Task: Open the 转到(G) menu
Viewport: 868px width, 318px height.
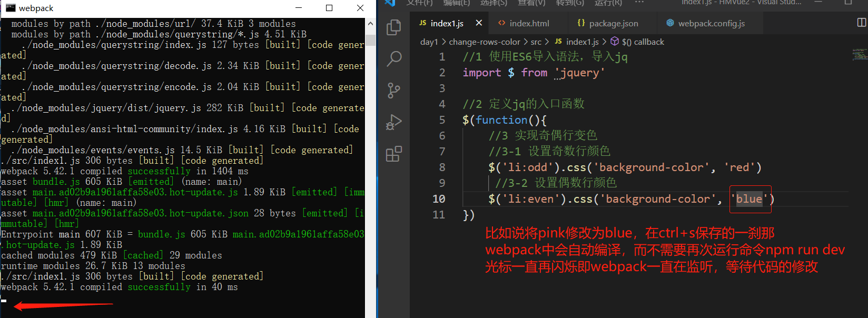Action: pyautogui.click(x=570, y=3)
